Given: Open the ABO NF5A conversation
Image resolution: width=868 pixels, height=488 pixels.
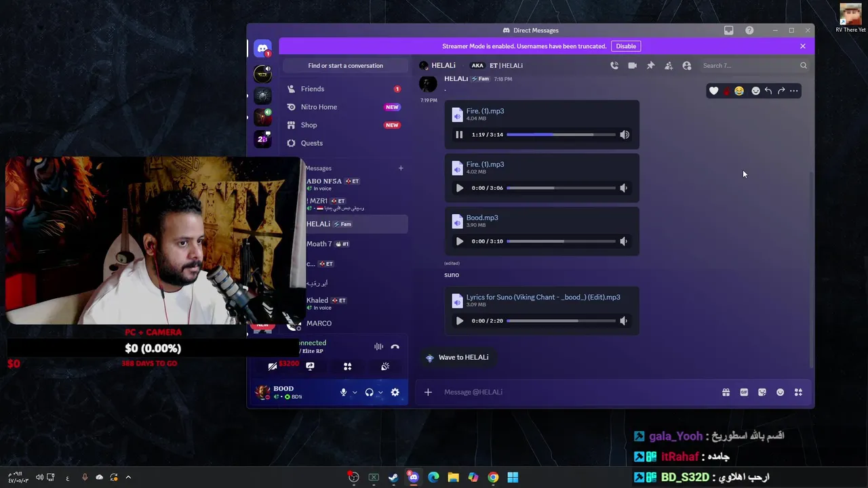Looking at the screenshot, I should click(356, 184).
